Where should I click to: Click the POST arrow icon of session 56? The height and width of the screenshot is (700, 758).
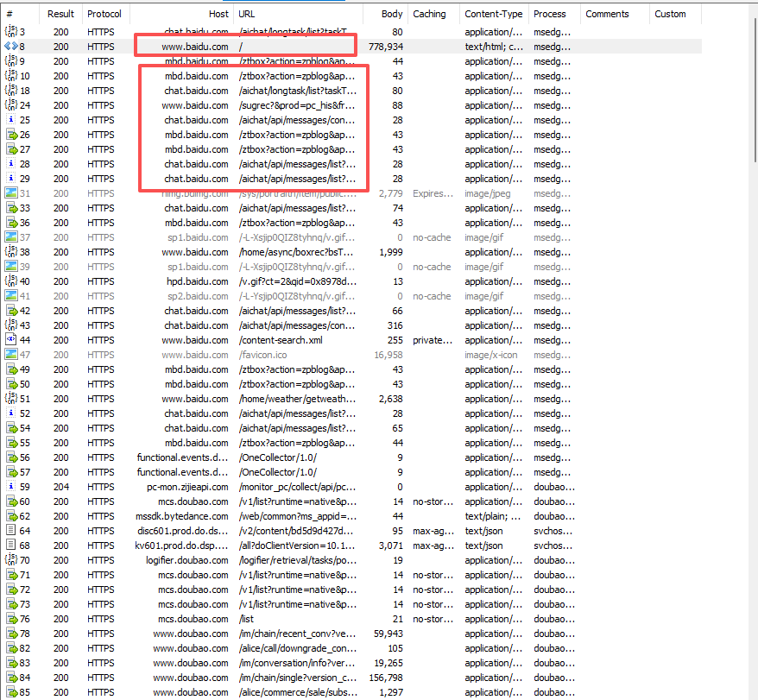tap(11, 457)
